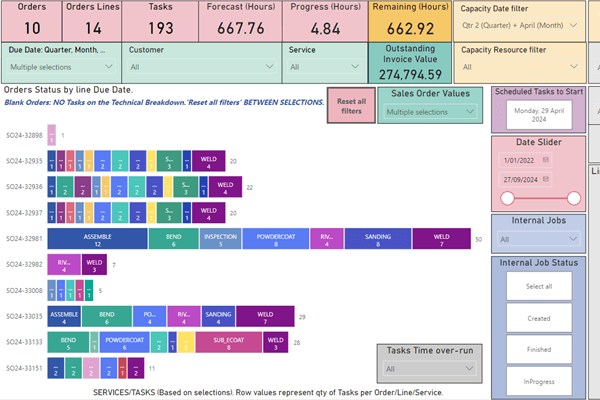Viewport: 600px width, 400px height.
Task: Open the Sales Order Values dropdown
Action: [x=469, y=112]
